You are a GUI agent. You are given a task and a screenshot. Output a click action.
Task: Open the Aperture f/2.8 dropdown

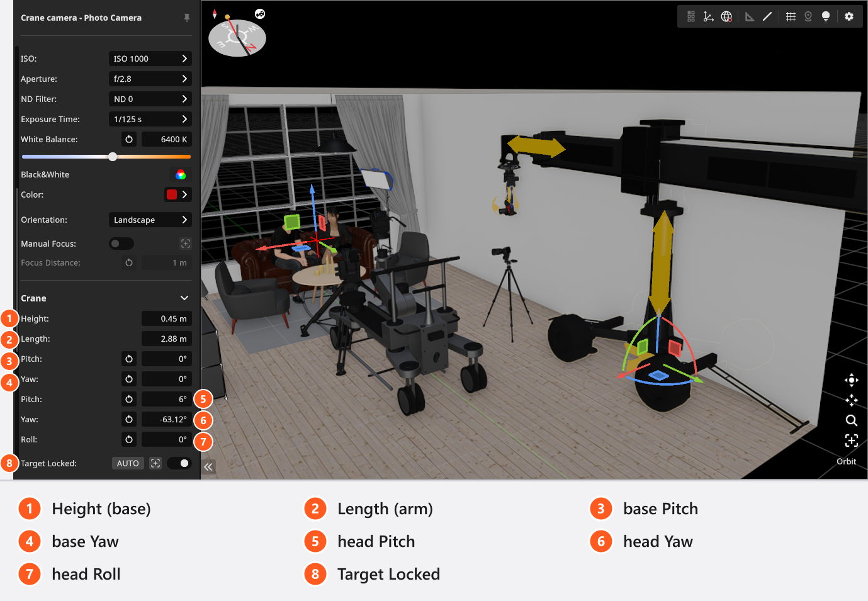(150, 79)
